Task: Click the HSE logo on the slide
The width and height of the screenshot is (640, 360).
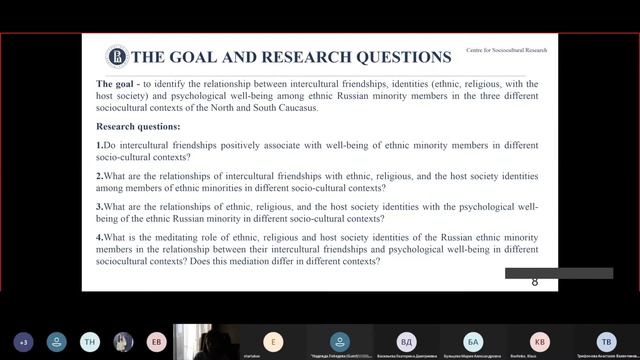Action: [x=117, y=56]
